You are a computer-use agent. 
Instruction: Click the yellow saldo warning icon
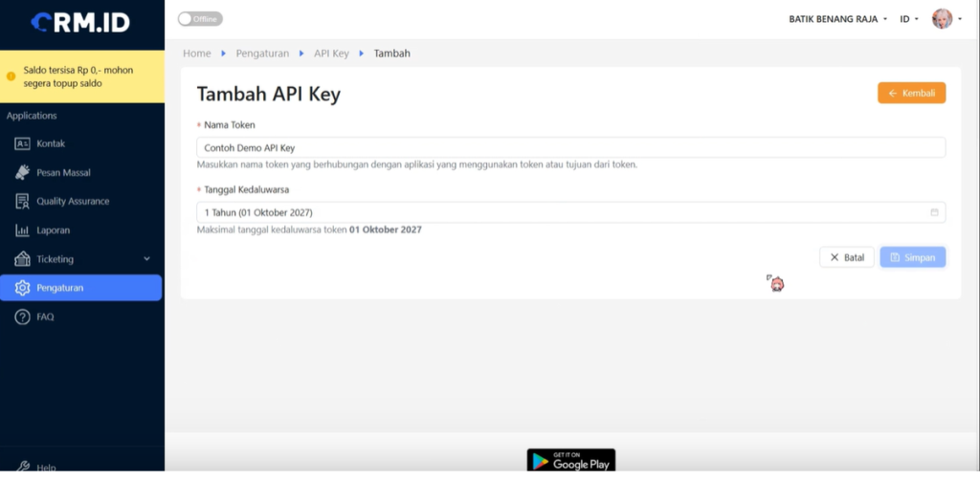pos(11,76)
